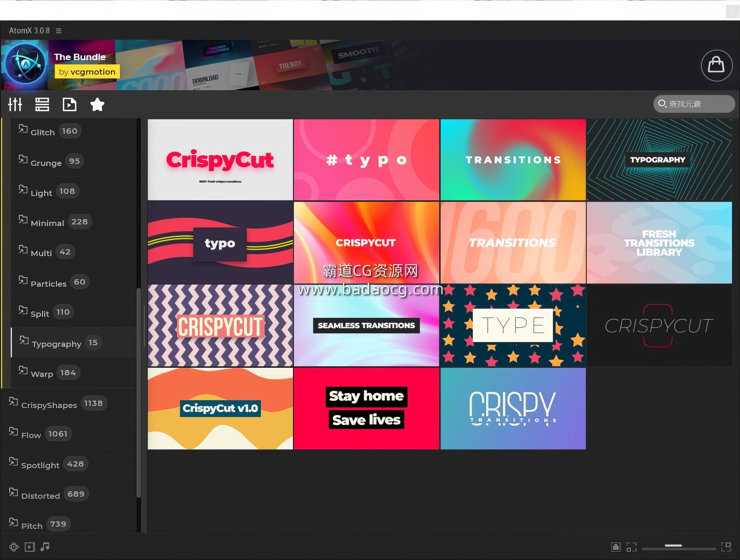
Task: Select the 'Fresh Transitions Library' thumbnail
Action: (659, 243)
